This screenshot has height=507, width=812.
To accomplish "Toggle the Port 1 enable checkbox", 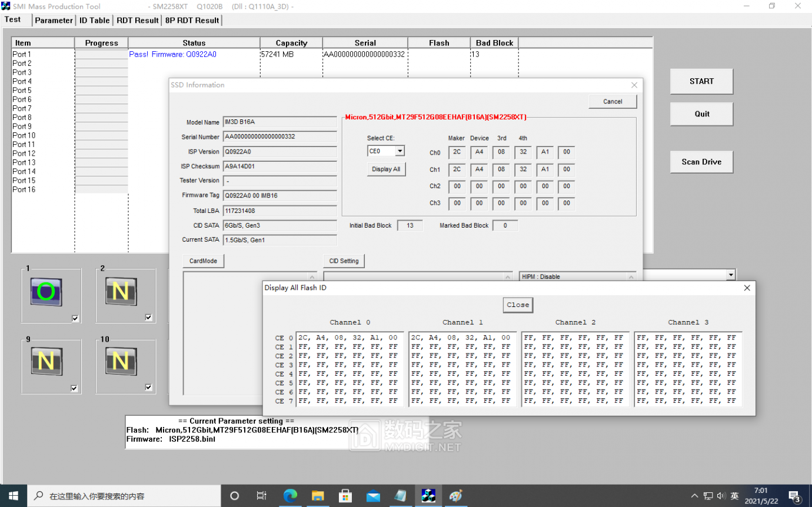I will [x=75, y=318].
